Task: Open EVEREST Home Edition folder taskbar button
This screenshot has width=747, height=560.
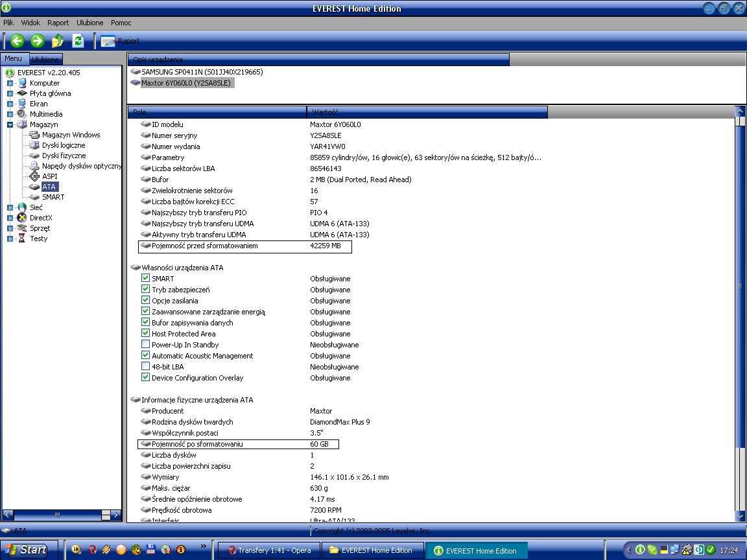Action: point(372,550)
